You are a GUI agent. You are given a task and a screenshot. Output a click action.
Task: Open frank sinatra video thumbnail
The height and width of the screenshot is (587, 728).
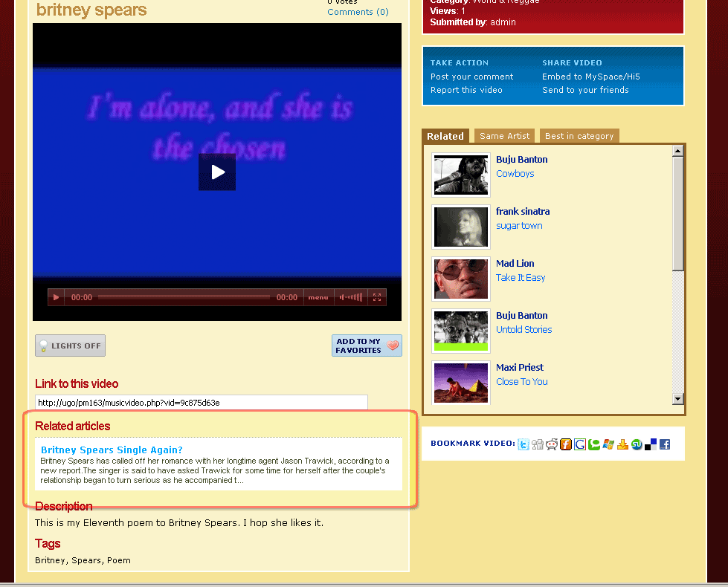point(461,227)
